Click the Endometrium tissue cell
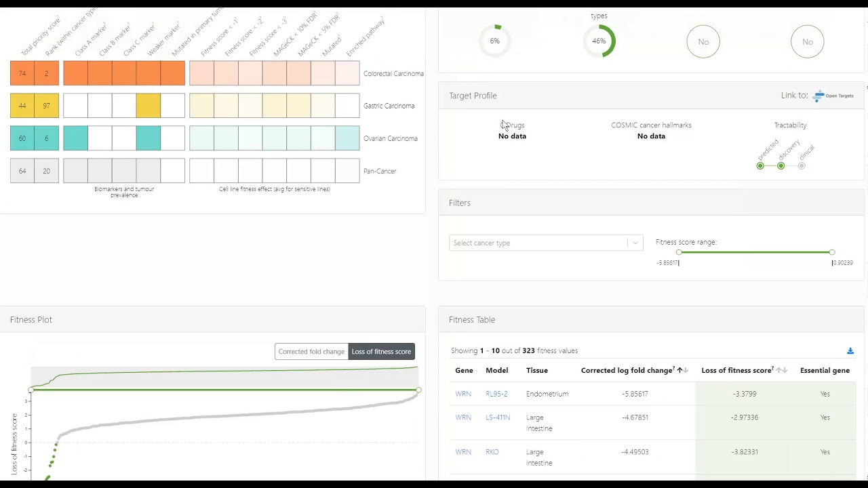Image resolution: width=868 pixels, height=488 pixels. click(547, 394)
